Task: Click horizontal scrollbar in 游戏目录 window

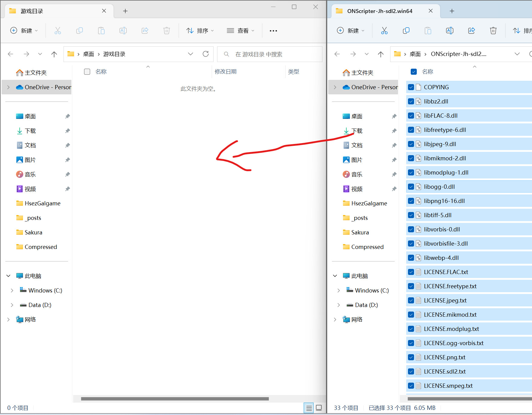Action: pyautogui.click(x=175, y=399)
